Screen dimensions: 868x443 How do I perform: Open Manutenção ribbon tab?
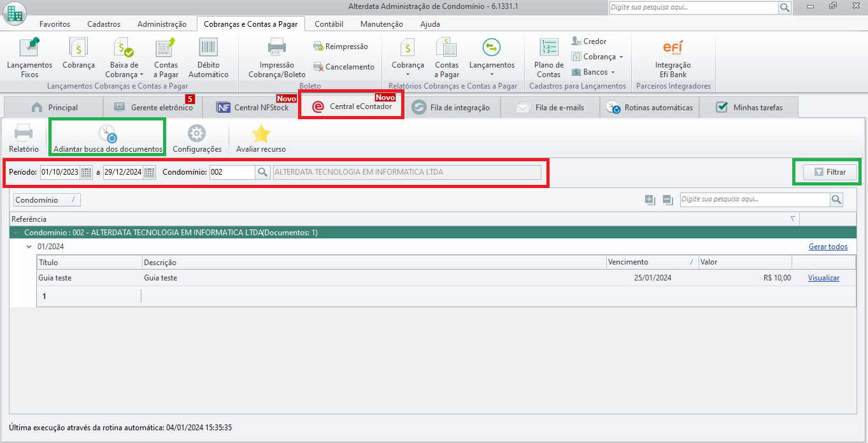[x=381, y=24]
